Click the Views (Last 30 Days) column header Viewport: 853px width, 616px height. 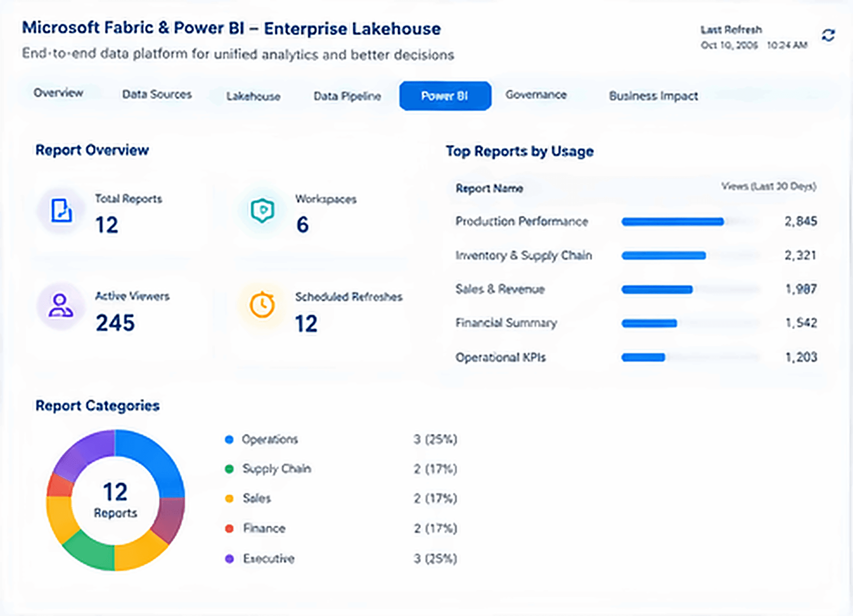click(769, 186)
